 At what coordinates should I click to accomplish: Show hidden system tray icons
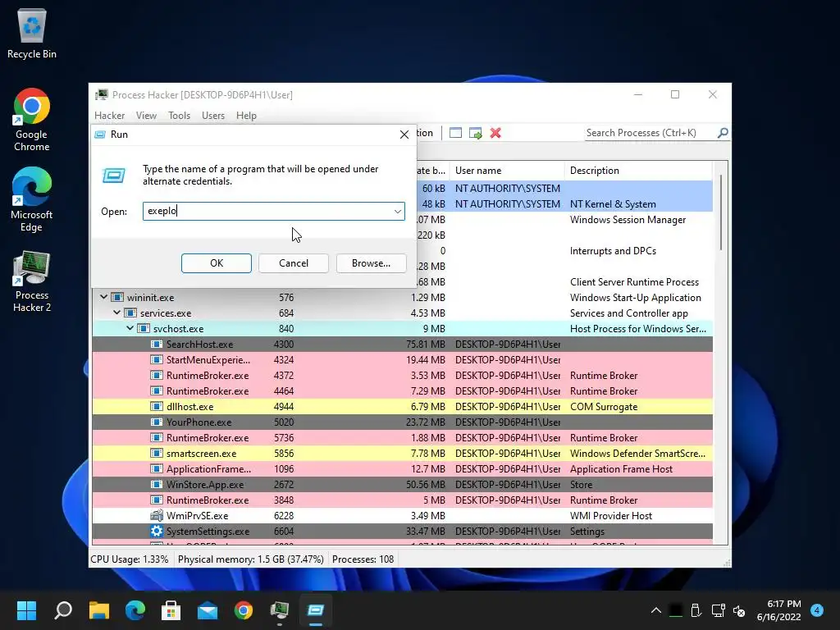click(x=655, y=610)
